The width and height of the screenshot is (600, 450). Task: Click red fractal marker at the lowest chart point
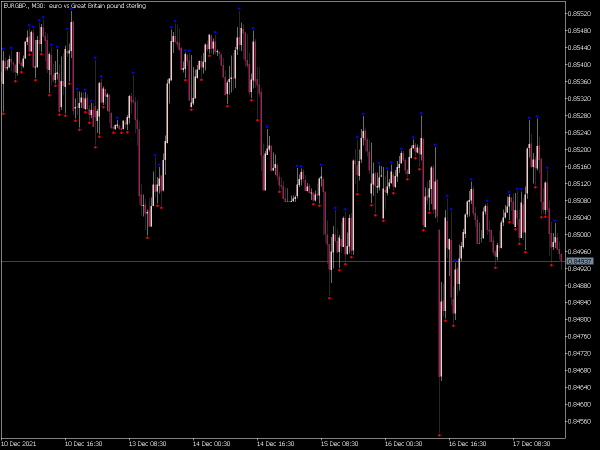[x=440, y=435]
